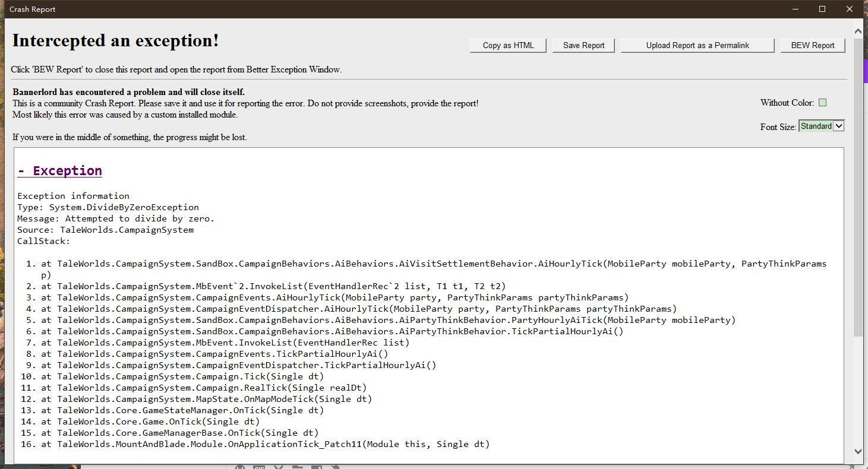Collapse the Exception section heading
868x469 pixels.
click(x=59, y=171)
